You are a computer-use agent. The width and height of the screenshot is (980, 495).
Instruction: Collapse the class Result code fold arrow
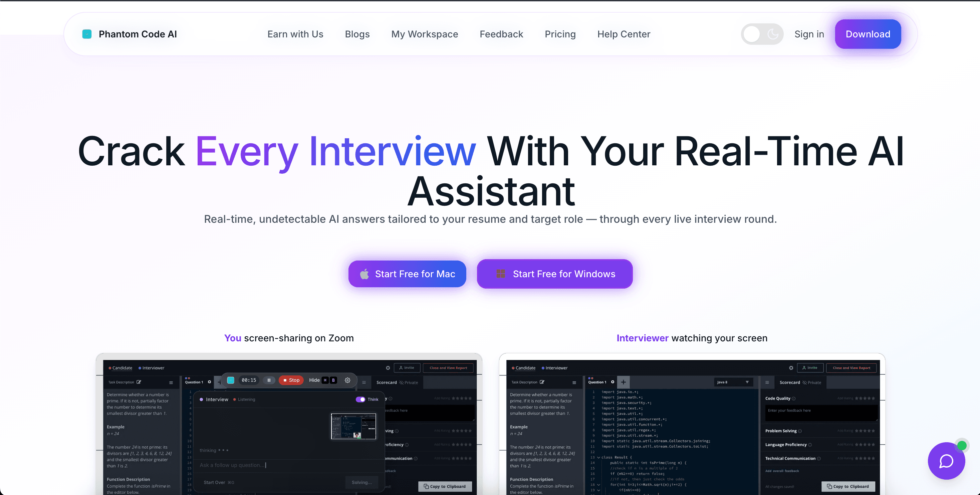[598, 457]
